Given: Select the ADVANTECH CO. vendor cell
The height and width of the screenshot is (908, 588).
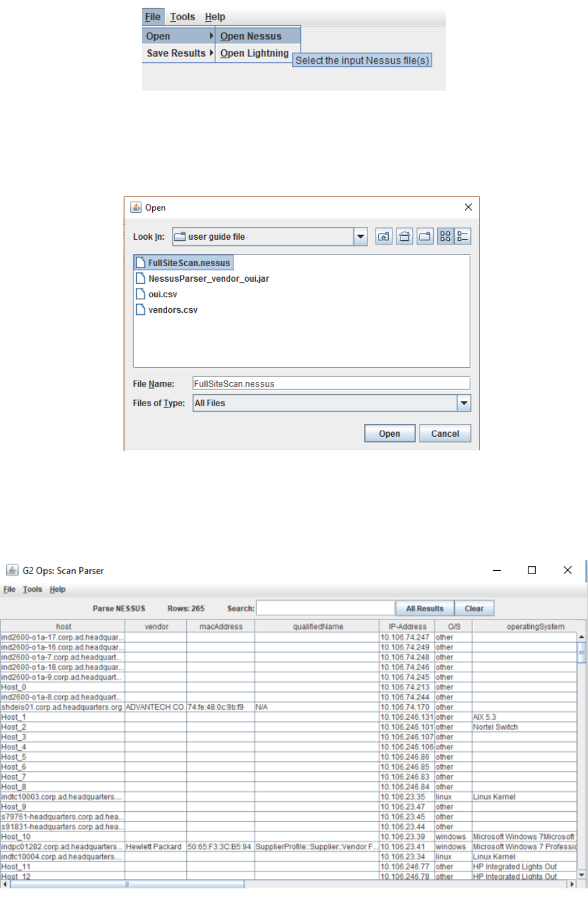Looking at the screenshot, I should tap(156, 706).
